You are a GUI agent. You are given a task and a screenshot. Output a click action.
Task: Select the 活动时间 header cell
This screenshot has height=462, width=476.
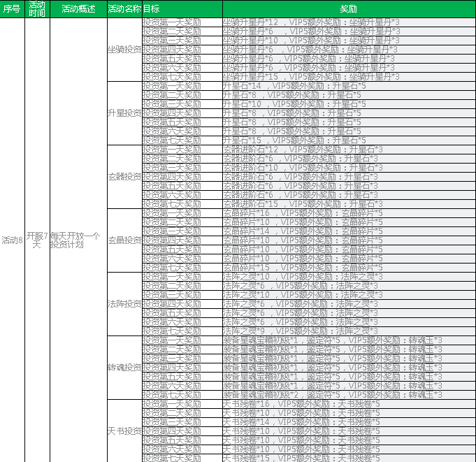click(x=37, y=9)
